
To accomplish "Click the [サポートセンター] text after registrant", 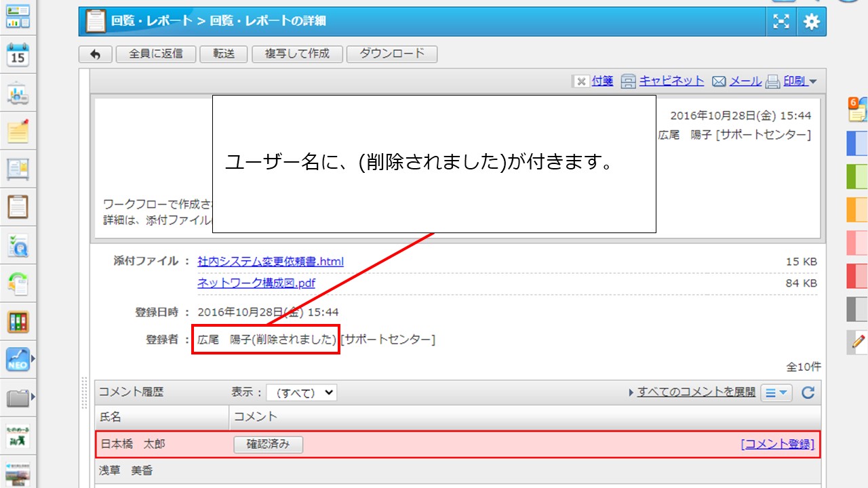I will [388, 339].
